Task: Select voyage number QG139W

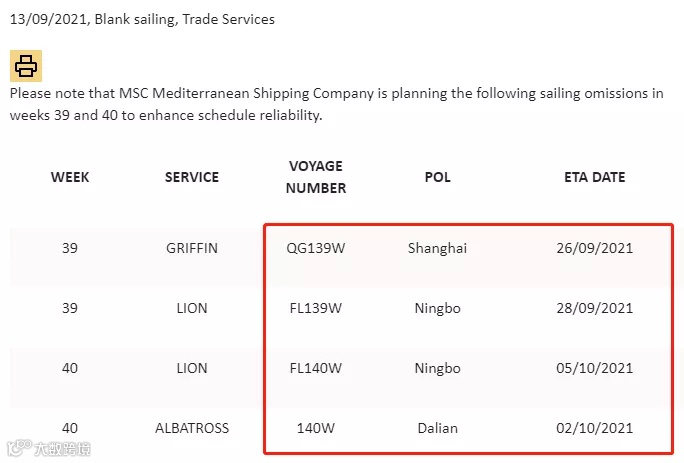Action: [x=316, y=248]
